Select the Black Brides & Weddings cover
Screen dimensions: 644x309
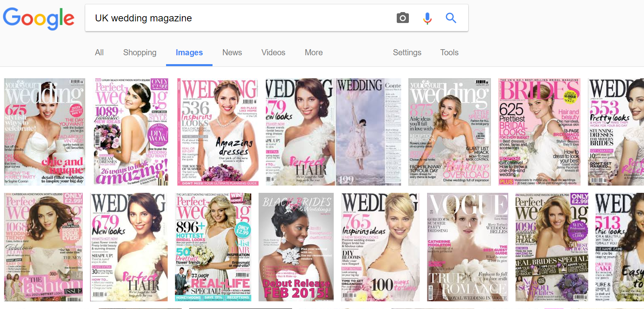297,247
